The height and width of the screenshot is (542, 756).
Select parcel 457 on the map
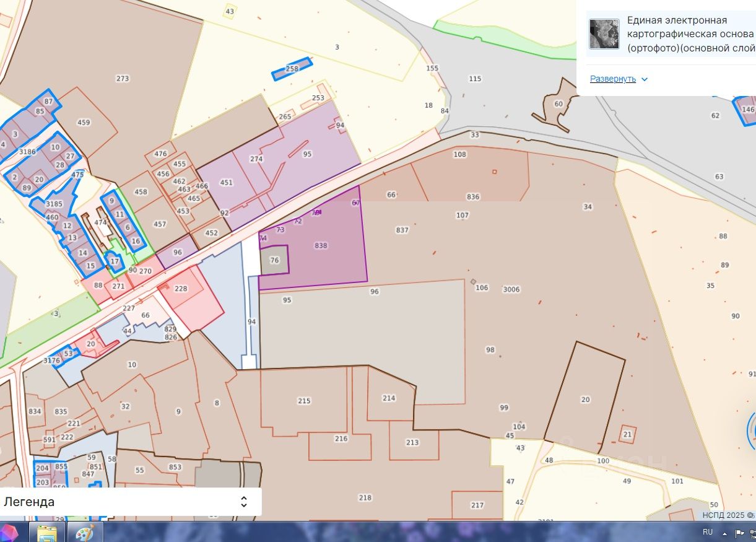(160, 224)
